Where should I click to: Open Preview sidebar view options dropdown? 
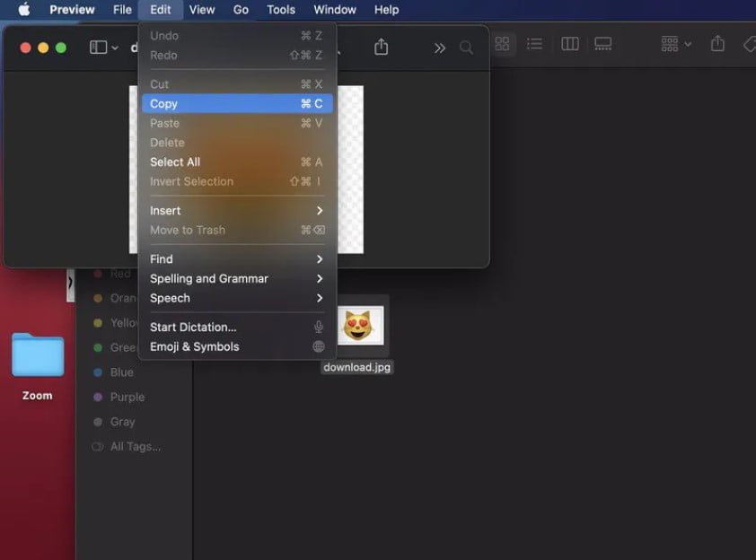click(x=104, y=48)
